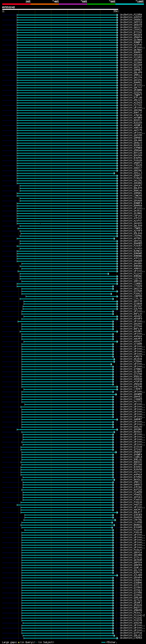
Task: Open UniRef100_P26413 entry
Action: coord(131,294)
